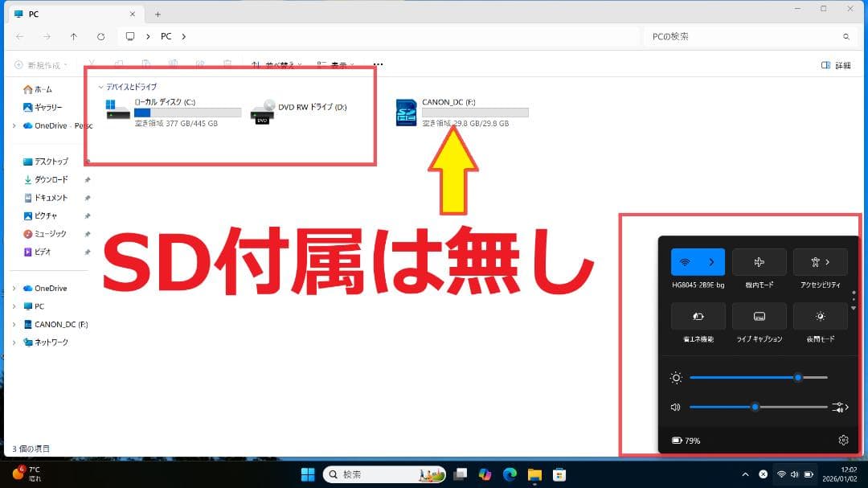Toggle airplane mode in quick settings

759,261
